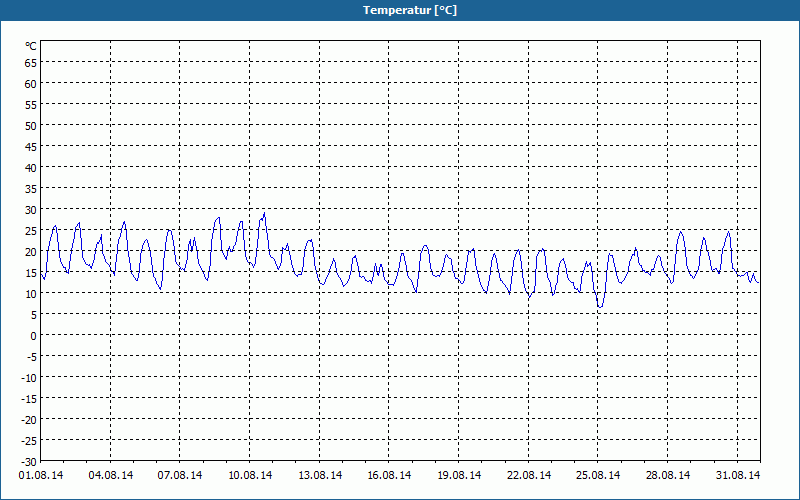Click the 01.08.14 date label
Viewport: 800px width, 500px height.
coord(41,475)
